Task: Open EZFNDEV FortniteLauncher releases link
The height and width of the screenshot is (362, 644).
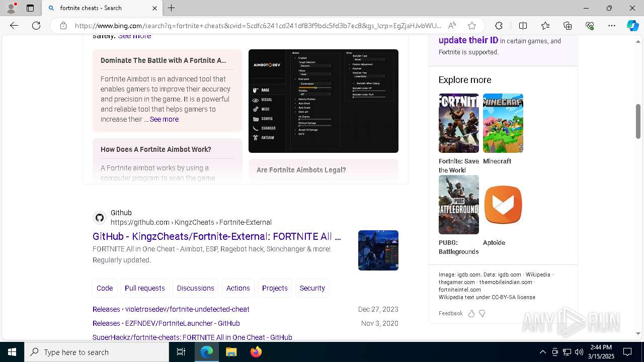Action: (166, 323)
